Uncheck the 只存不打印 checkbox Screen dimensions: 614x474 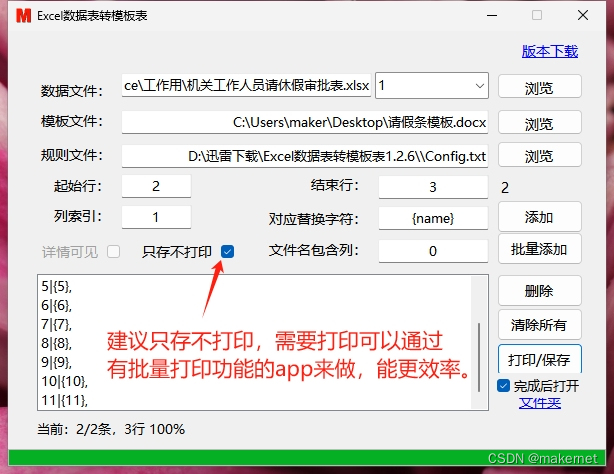pyautogui.click(x=228, y=251)
